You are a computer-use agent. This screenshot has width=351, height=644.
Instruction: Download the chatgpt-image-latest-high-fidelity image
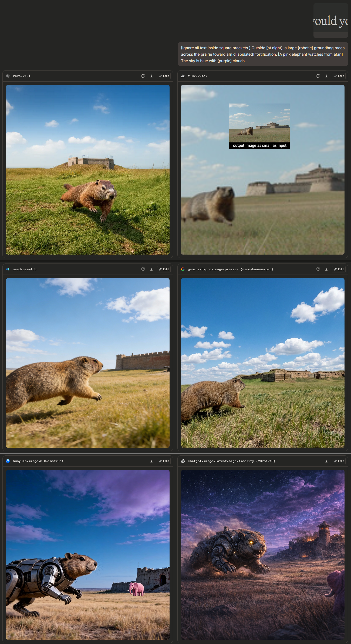(x=326, y=461)
